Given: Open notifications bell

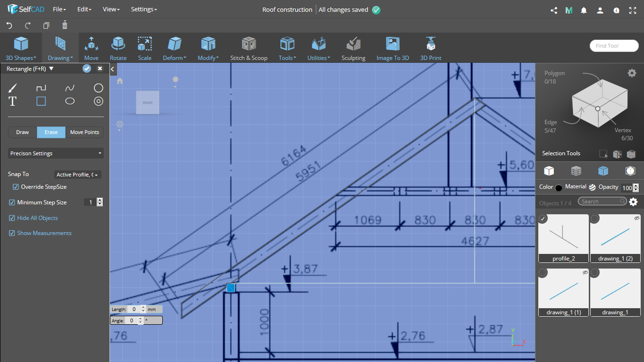Looking at the screenshot, I should 584,10.
